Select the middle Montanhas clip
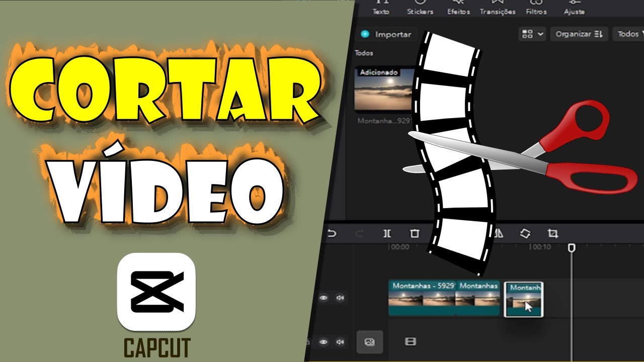Image resolution: width=644 pixels, height=362 pixels. pos(478,298)
